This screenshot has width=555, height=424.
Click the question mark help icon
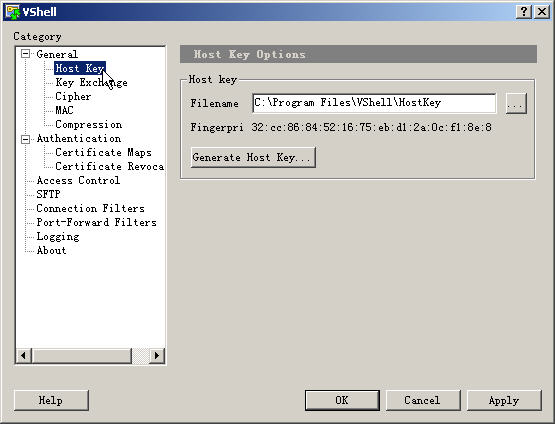click(x=524, y=12)
